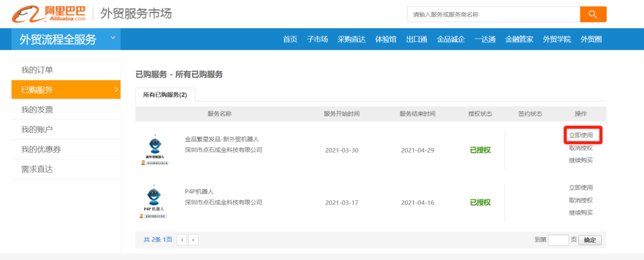
Task: Open 一达通 in the navigation bar
Action: pos(485,39)
